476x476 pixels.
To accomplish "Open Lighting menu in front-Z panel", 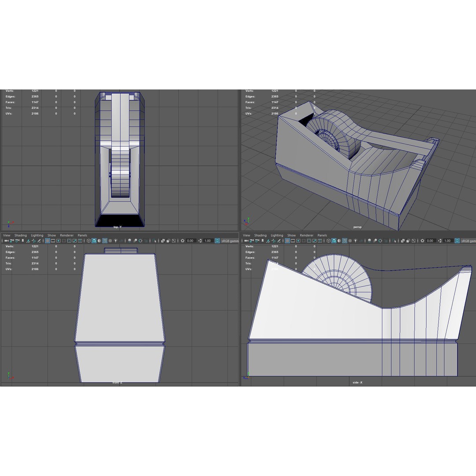I will click(x=37, y=235).
